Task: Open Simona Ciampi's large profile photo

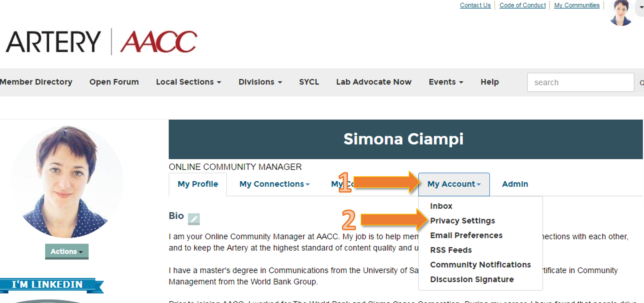Action: click(x=67, y=181)
